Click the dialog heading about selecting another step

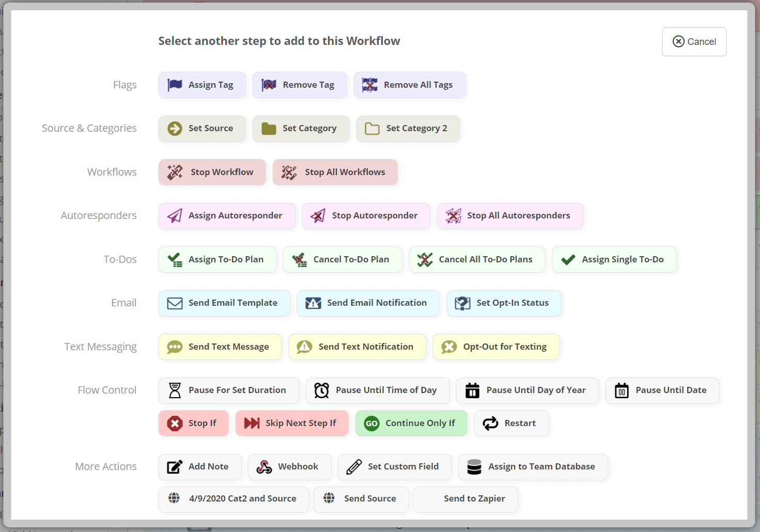(279, 41)
